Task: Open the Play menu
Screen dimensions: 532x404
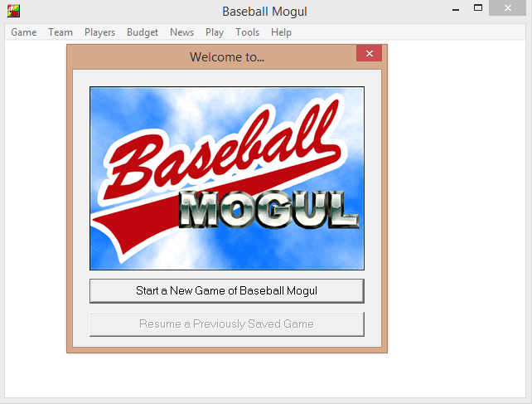Action: 215,32
